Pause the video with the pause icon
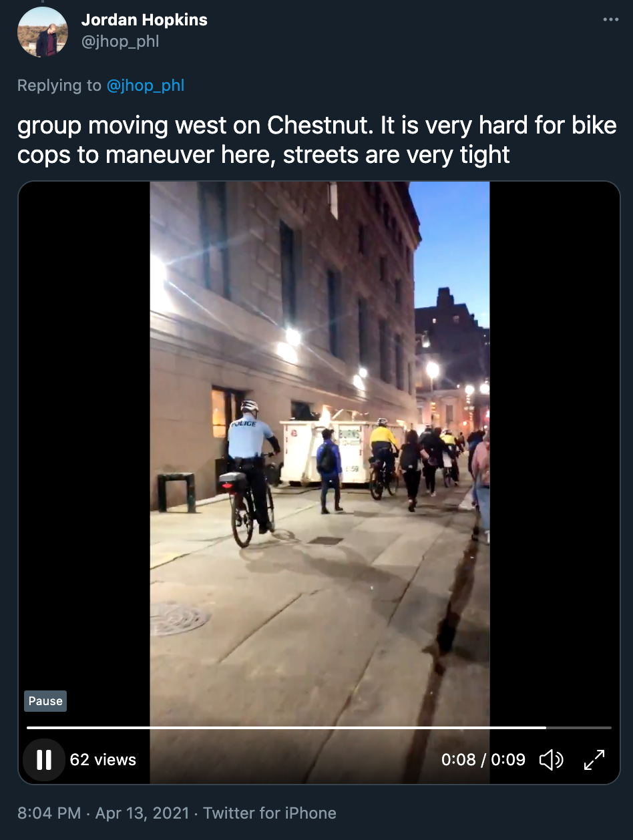This screenshot has height=840, width=633. [44, 760]
